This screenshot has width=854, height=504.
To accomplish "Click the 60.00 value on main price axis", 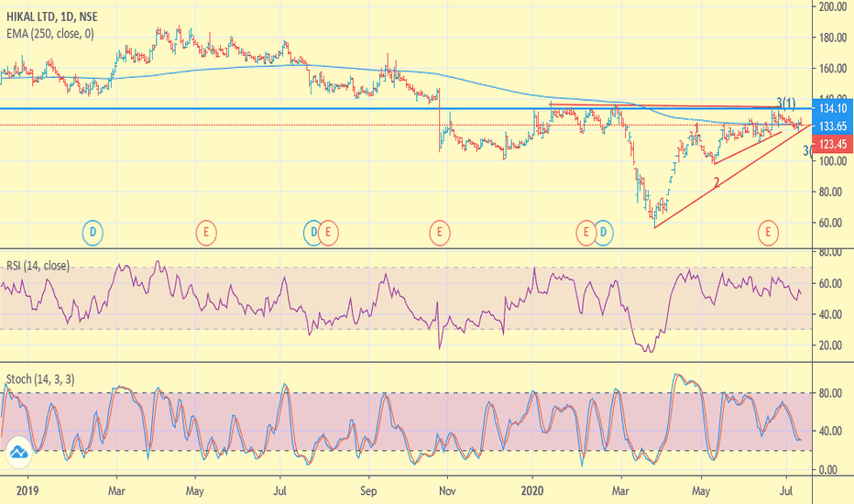I will pyautogui.click(x=830, y=223).
